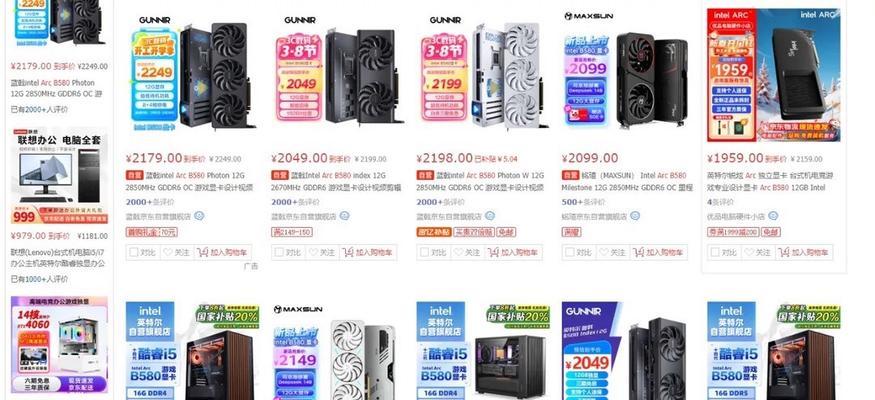Screen dimensions: 875x400
Task: Open the white GUNNIR Photon W product image
Action: (483, 75)
